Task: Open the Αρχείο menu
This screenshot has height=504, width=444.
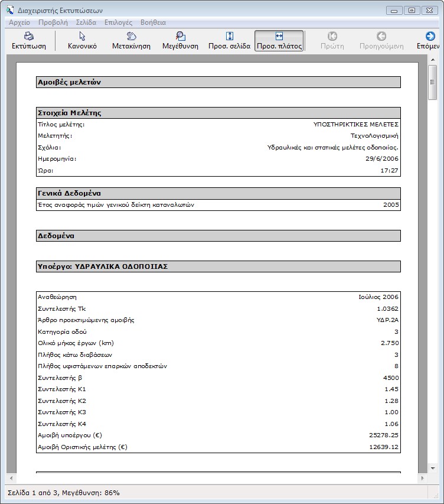Action: pyautogui.click(x=19, y=22)
